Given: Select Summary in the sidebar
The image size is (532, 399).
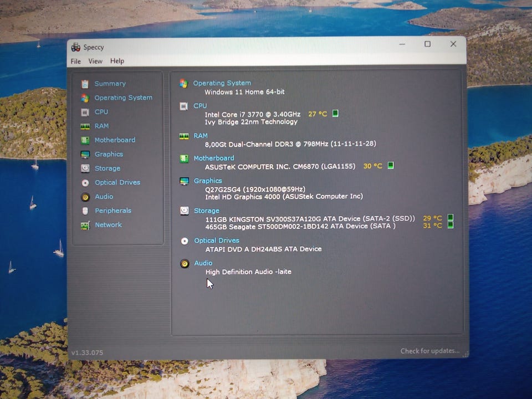Looking at the screenshot, I should coord(110,84).
